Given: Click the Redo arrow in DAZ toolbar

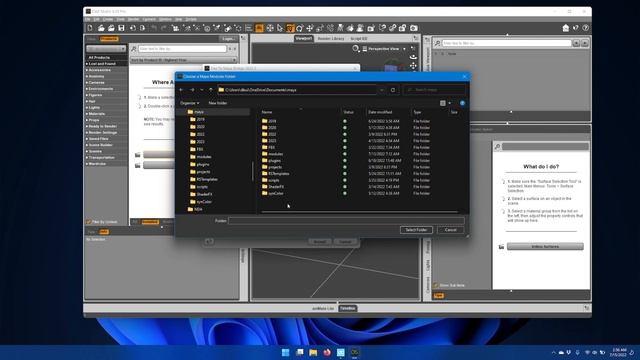Looking at the screenshot, I should pos(163,28).
